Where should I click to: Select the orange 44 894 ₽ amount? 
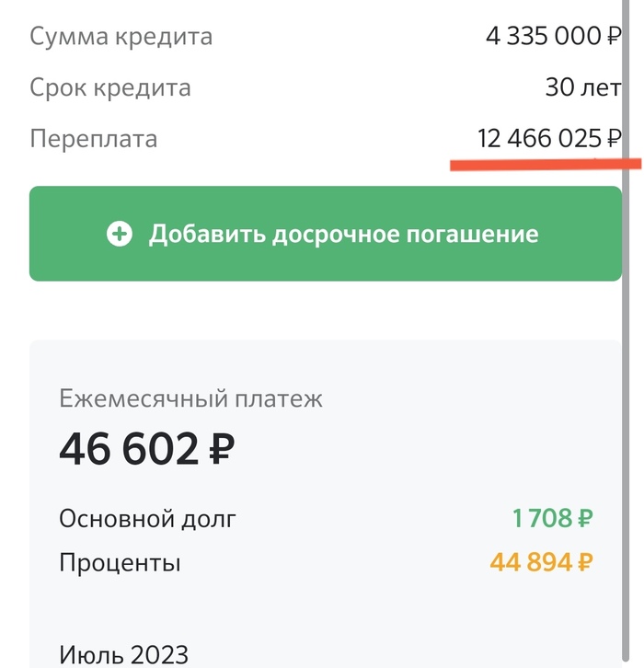coord(541,562)
